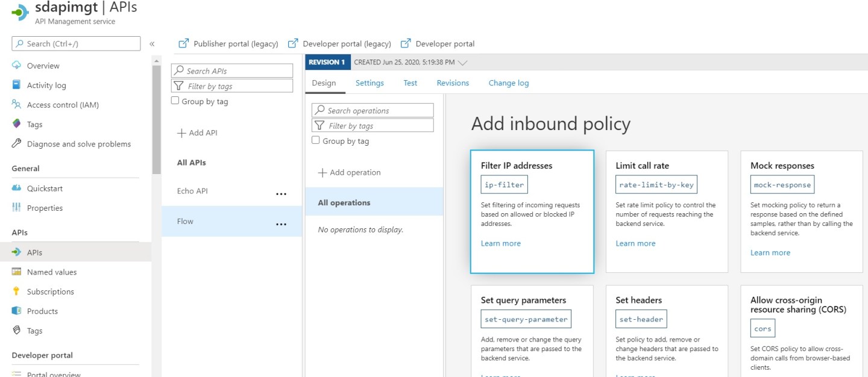Click the Named values table icon

(x=16, y=272)
